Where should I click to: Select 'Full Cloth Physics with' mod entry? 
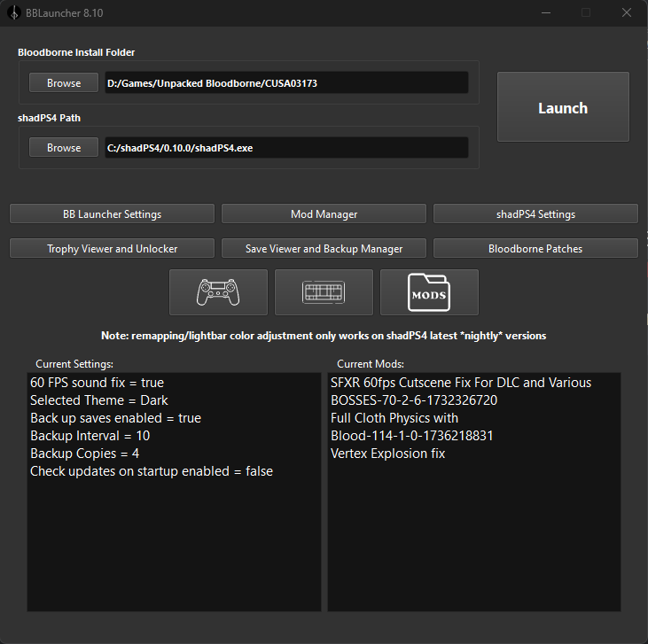coord(394,418)
